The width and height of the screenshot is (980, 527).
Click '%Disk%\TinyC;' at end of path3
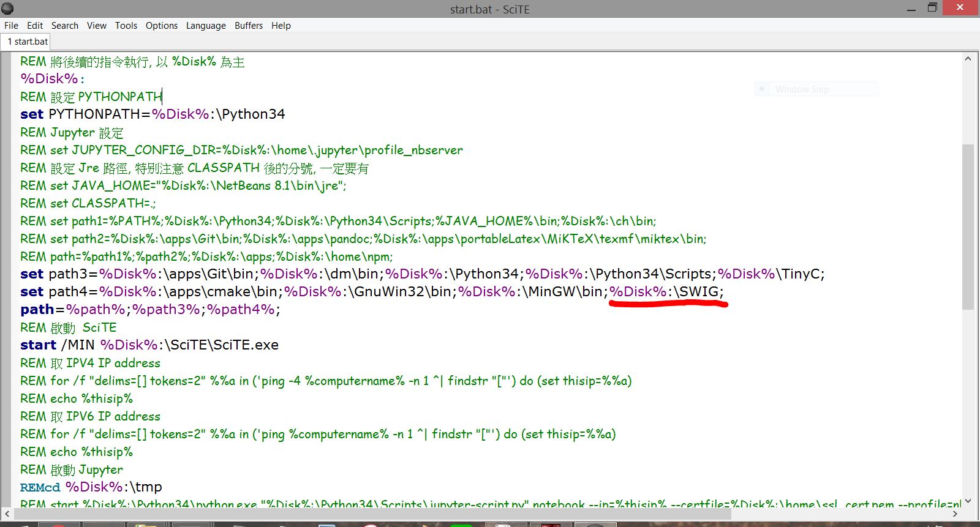[x=771, y=274]
